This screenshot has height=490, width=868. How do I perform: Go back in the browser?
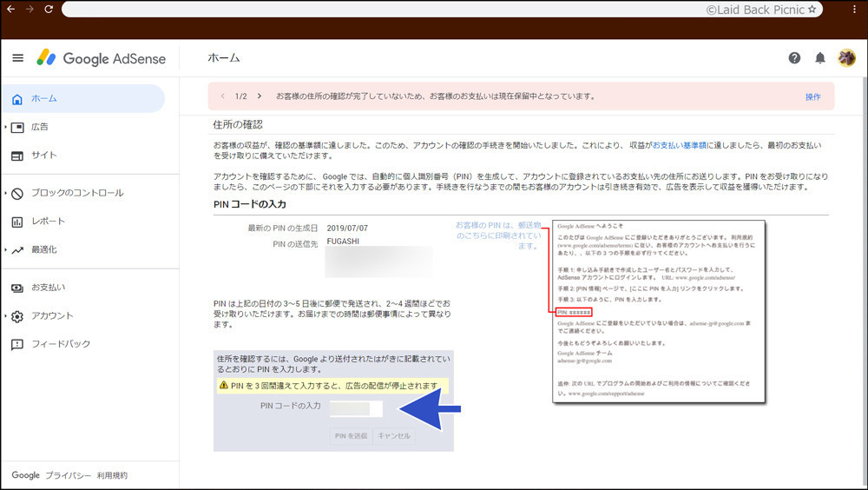pyautogui.click(x=10, y=9)
